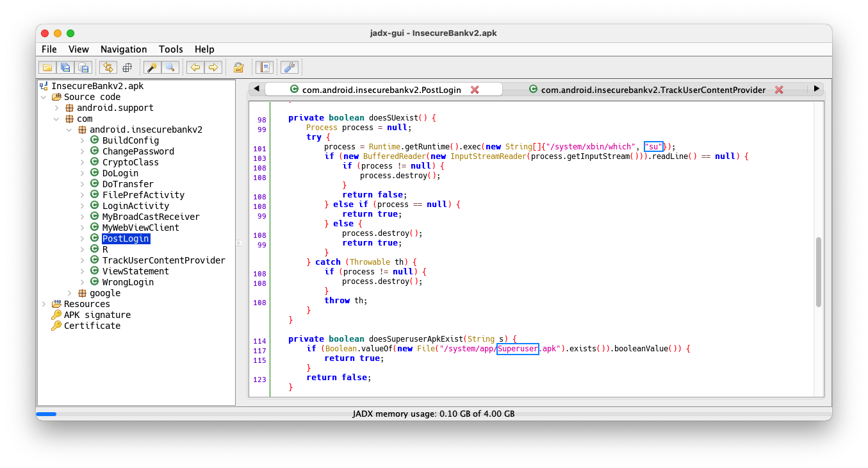Close the PostLogin tab
This screenshot has height=468, width=868.
pos(475,90)
